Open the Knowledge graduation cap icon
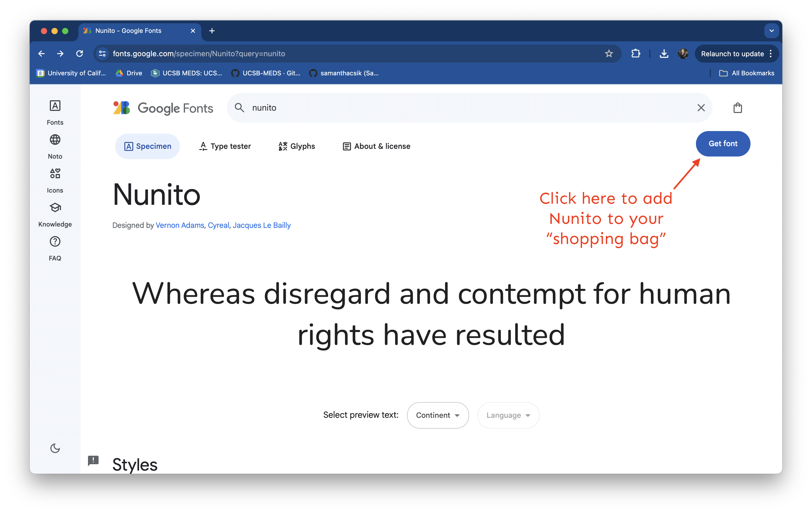 pyautogui.click(x=55, y=208)
